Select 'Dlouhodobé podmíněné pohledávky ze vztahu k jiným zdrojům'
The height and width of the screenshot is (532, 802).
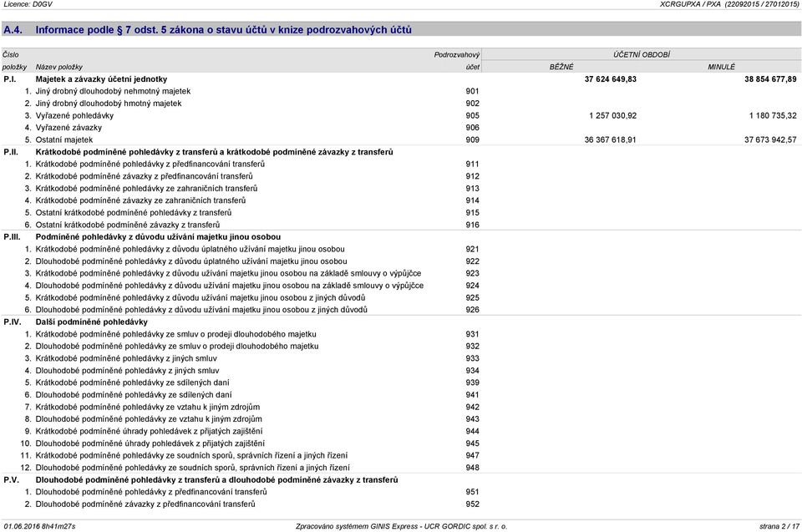click(x=149, y=419)
